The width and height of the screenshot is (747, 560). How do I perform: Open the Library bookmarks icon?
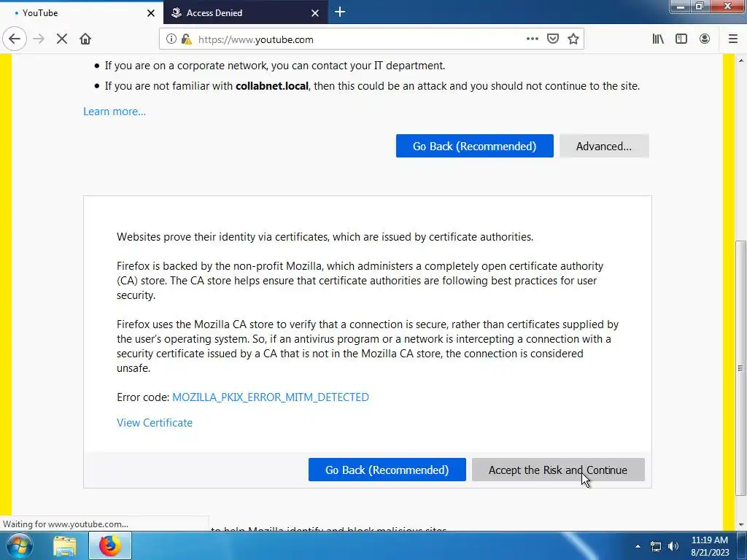click(x=658, y=39)
